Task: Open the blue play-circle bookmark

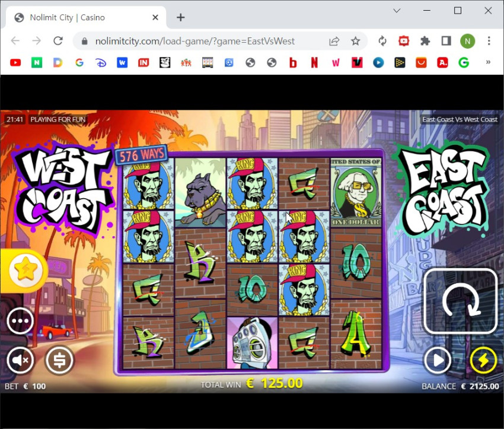Action: pos(378,62)
